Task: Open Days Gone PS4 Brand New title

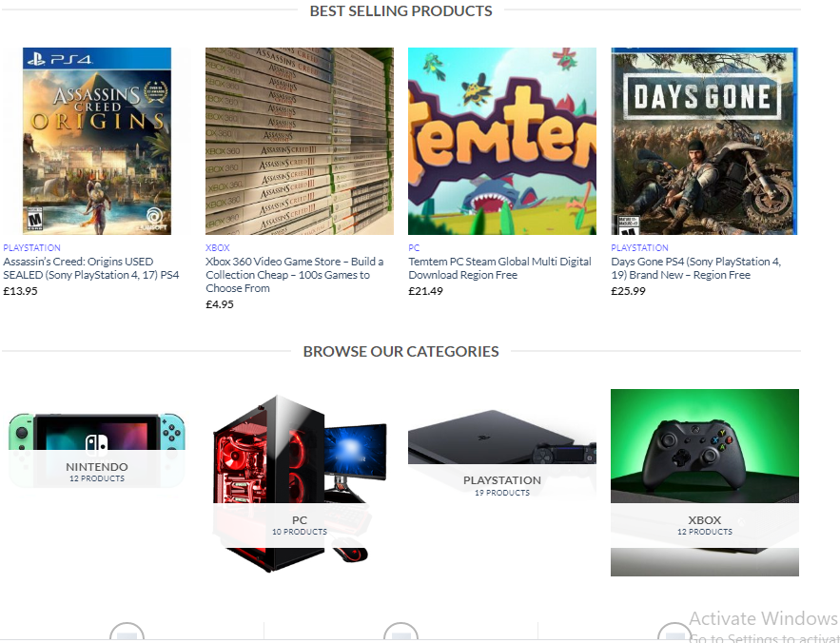Action: (x=696, y=268)
